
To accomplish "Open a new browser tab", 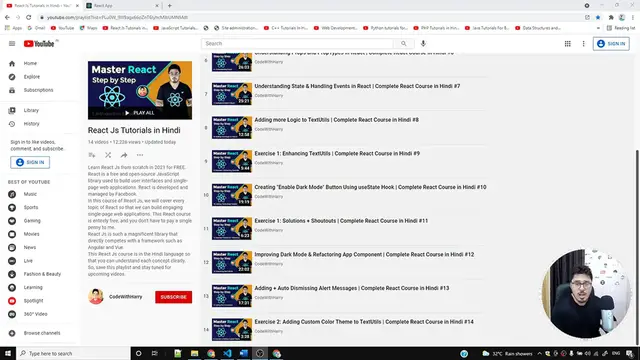I will point(170,6).
